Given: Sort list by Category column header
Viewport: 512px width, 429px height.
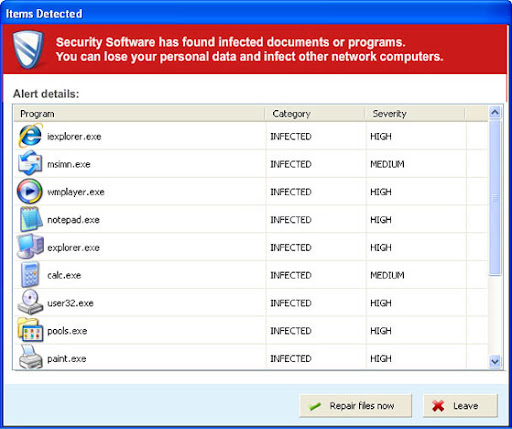Looking at the screenshot, I should (x=314, y=114).
